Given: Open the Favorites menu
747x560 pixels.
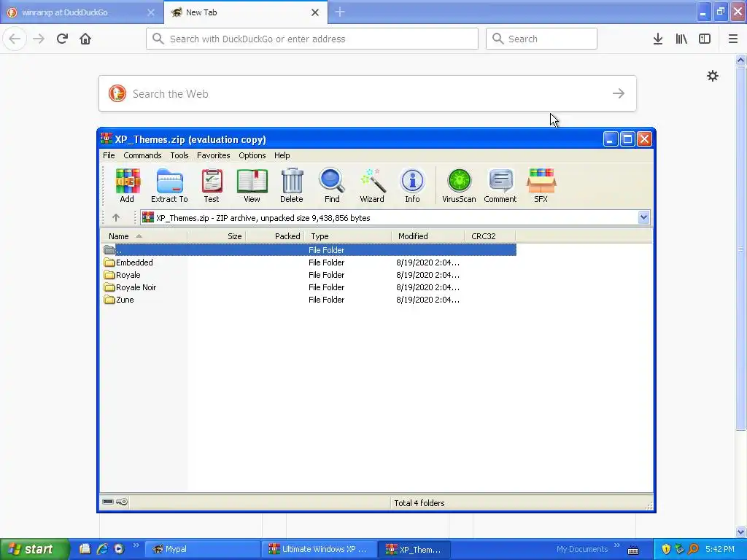Looking at the screenshot, I should tap(214, 155).
